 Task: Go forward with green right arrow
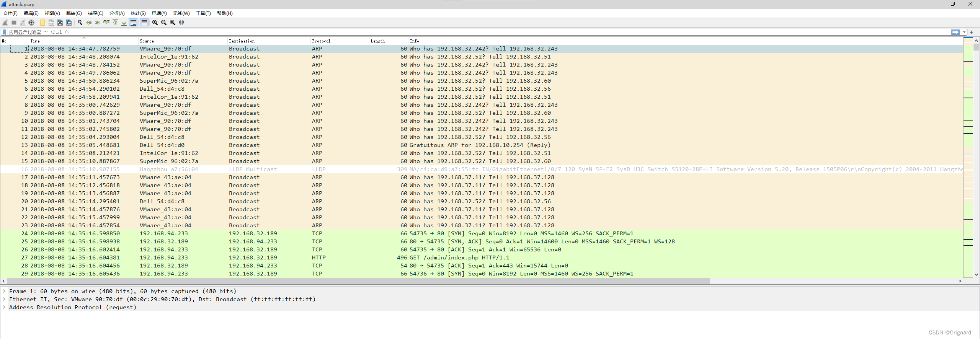pos(98,23)
